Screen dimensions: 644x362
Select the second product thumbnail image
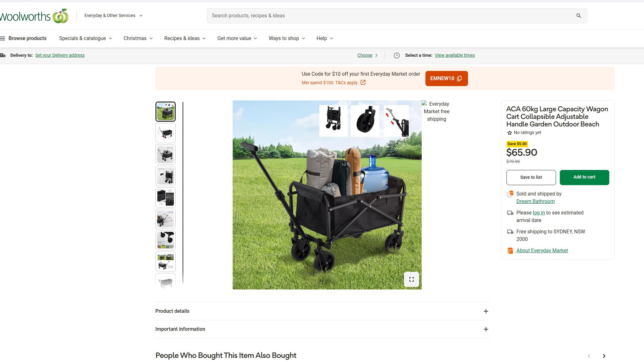[166, 133]
